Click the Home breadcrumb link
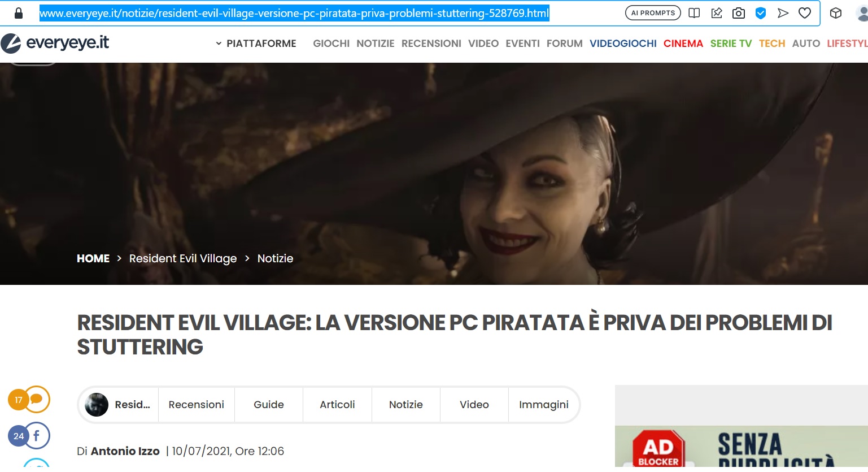The height and width of the screenshot is (472, 868). (x=93, y=258)
